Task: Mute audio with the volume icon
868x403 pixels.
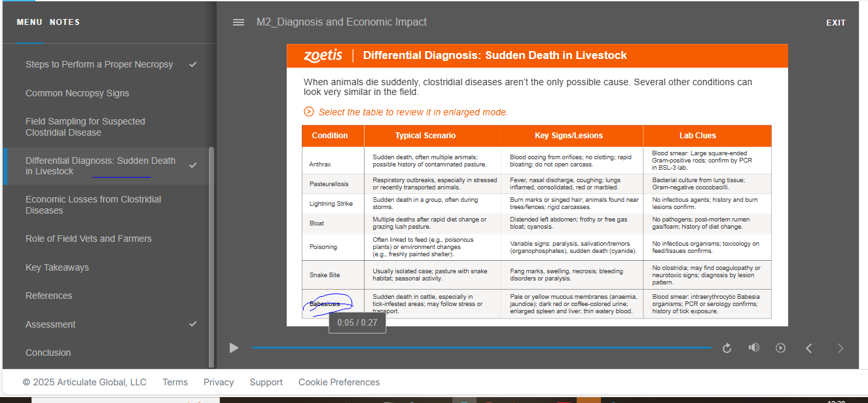Action: pyautogui.click(x=754, y=348)
